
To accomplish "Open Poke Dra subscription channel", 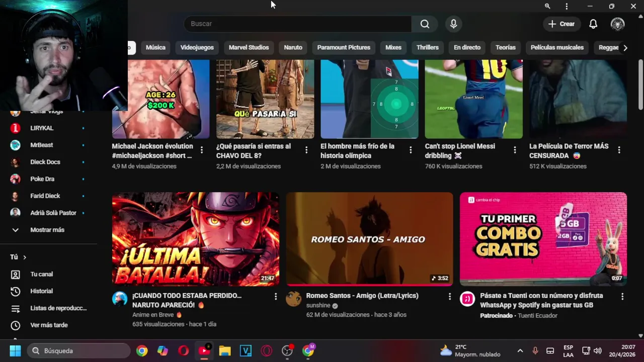I will pyautogui.click(x=49, y=179).
